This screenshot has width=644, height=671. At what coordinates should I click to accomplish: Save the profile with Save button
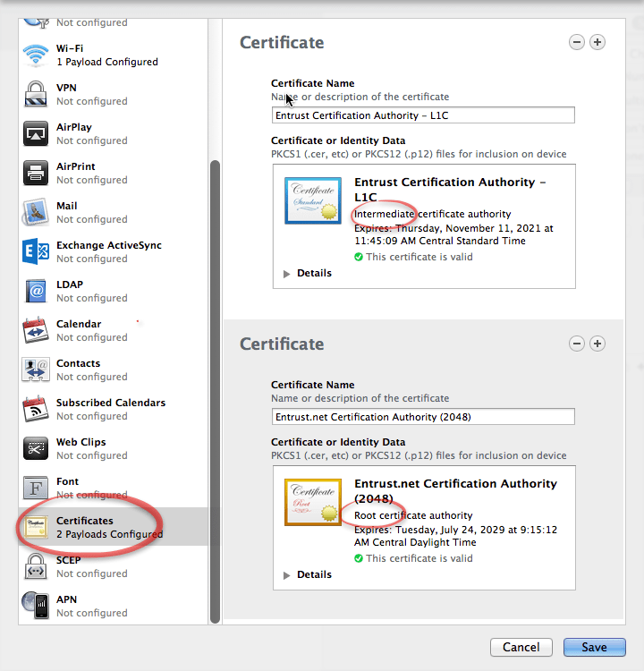(x=595, y=647)
